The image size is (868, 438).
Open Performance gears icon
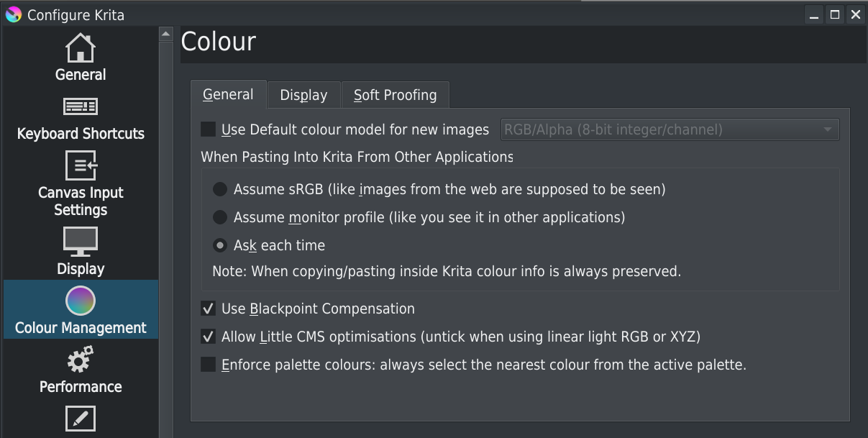click(x=81, y=360)
